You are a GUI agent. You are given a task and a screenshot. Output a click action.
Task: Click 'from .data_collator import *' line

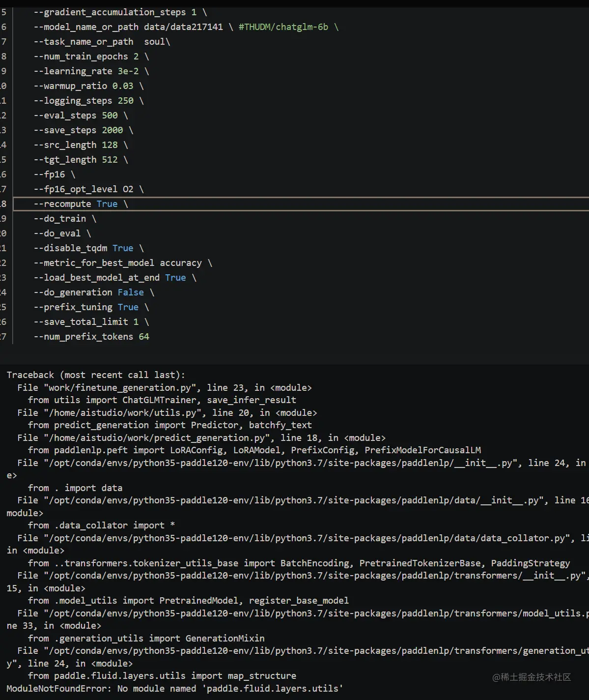(x=101, y=525)
